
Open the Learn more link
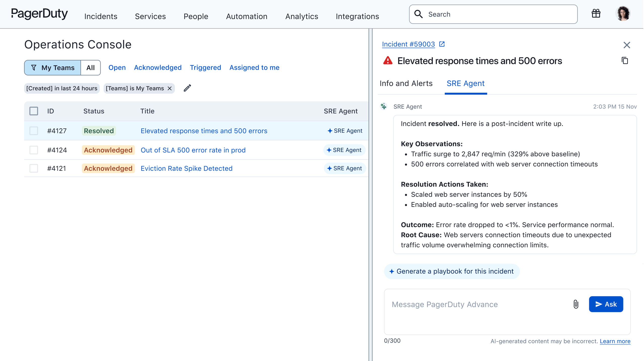tap(615, 341)
